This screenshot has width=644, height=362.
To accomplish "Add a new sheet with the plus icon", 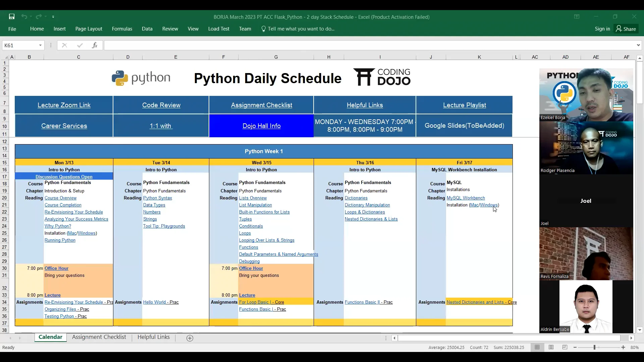I will [x=190, y=338].
